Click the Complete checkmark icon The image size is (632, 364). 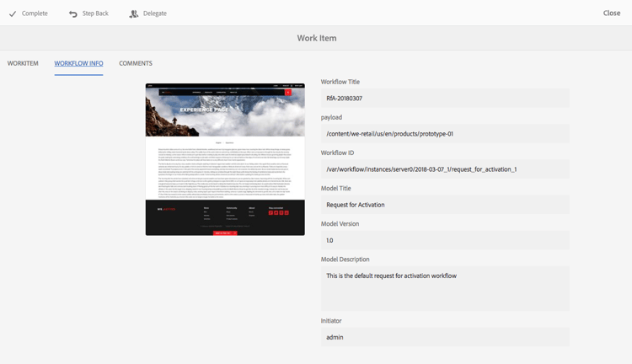(13, 13)
